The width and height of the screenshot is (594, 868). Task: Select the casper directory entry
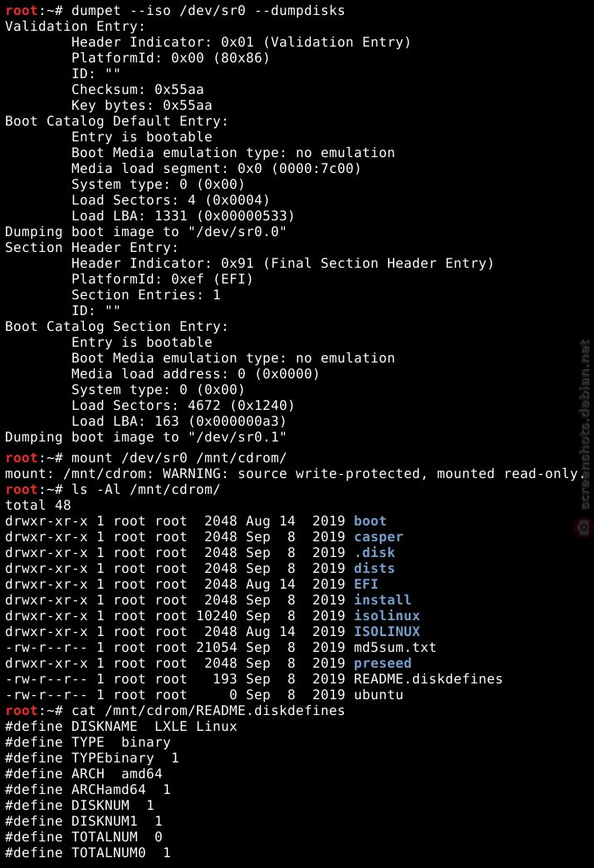[x=378, y=537]
